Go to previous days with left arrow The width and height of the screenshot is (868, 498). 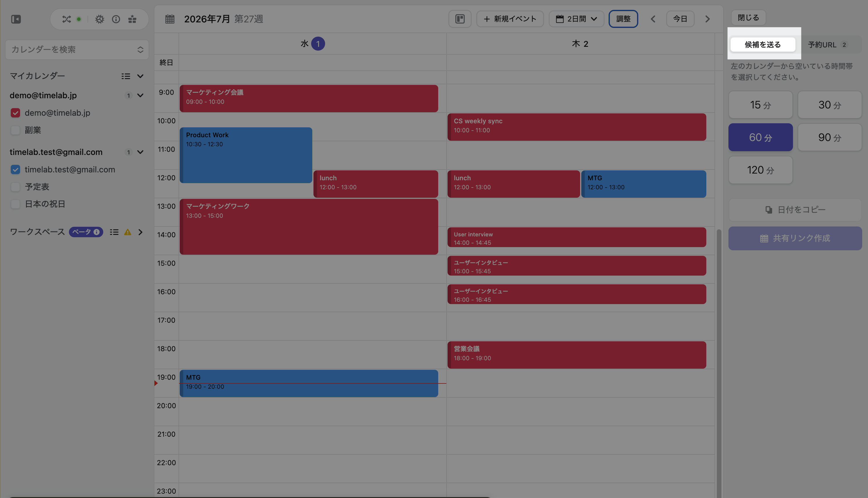click(x=653, y=19)
